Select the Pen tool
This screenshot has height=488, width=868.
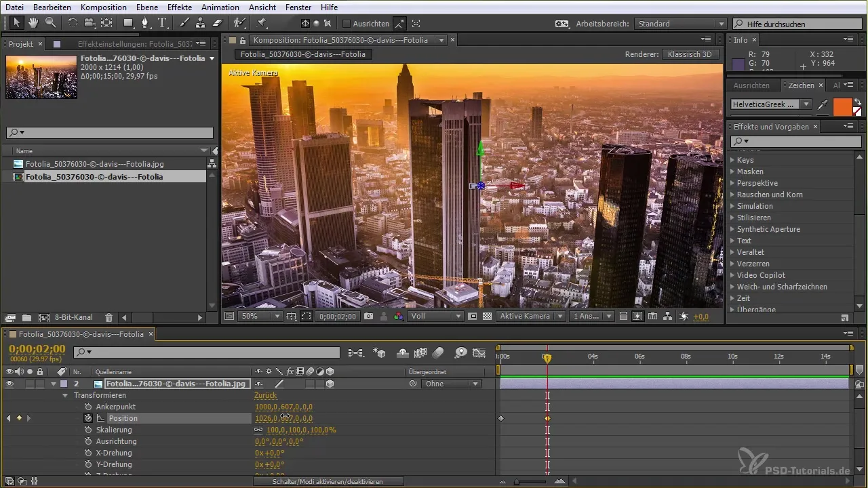[145, 22]
